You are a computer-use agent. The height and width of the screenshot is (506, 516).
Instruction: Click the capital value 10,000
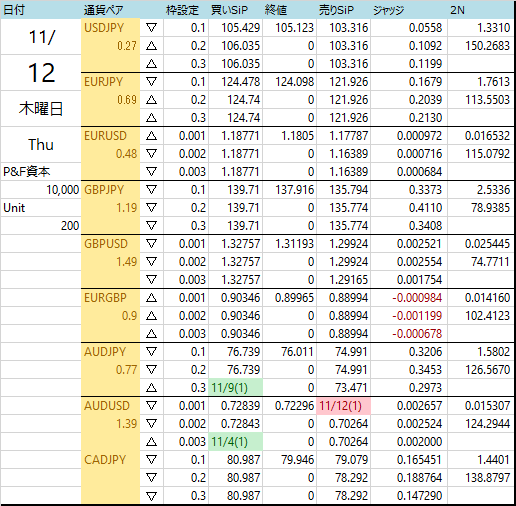63,190
